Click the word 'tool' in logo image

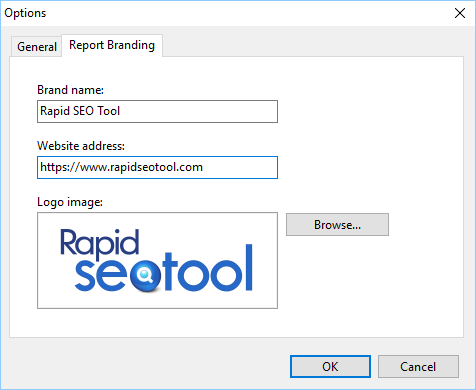tap(208, 268)
